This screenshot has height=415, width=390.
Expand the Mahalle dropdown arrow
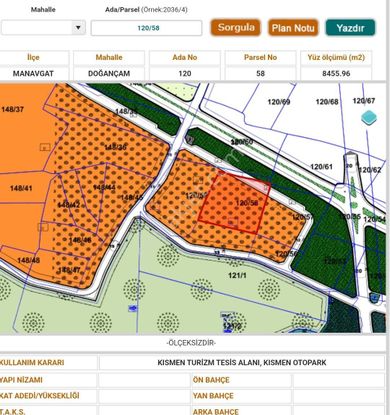pos(78,27)
